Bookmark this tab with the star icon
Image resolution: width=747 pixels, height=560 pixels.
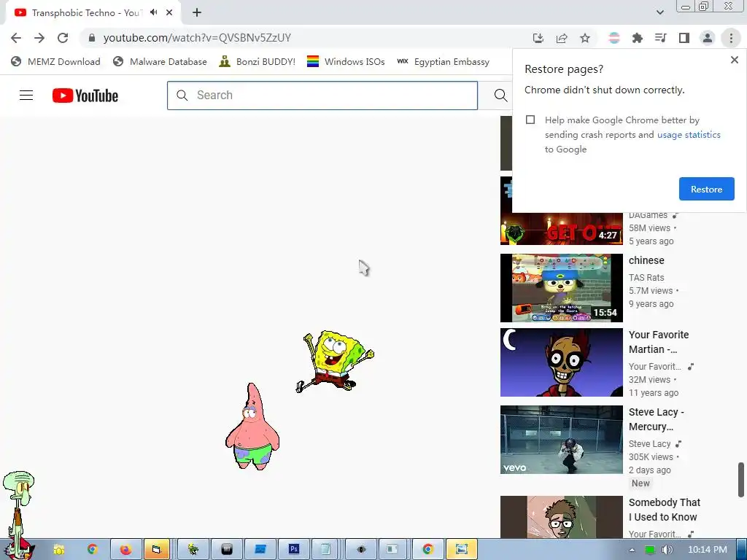585,38
